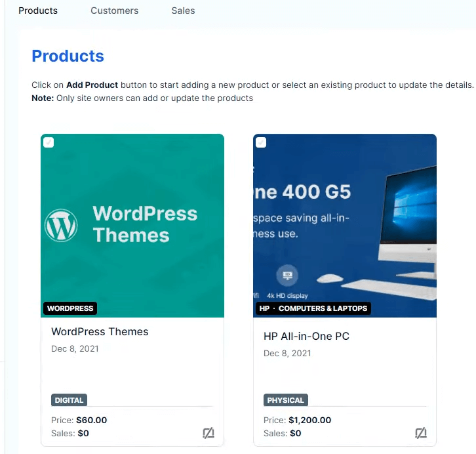Image resolution: width=476 pixels, height=454 pixels.
Task: Click the edit icon on HP All-in-One PC card
Action: point(421,433)
